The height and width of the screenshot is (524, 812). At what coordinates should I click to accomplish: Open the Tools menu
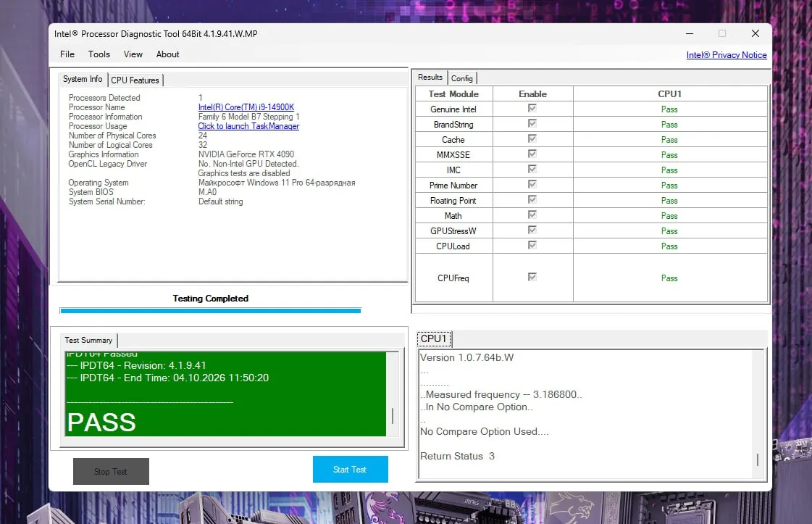point(99,54)
